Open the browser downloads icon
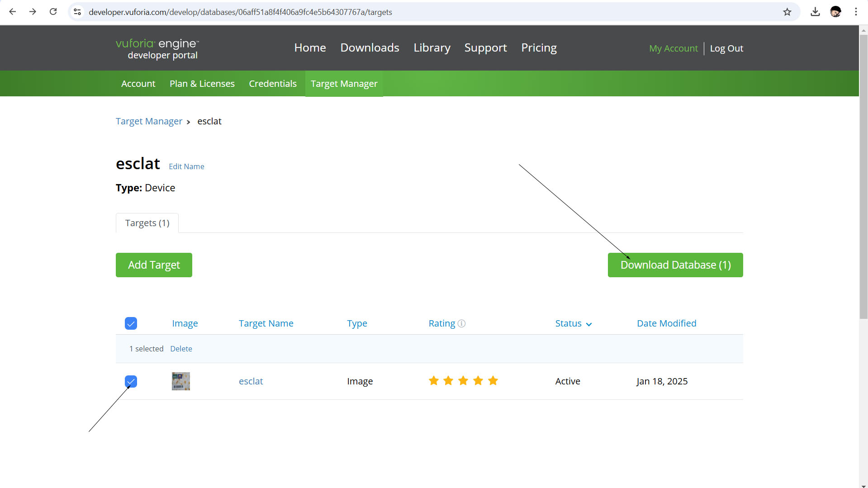 pos(815,12)
